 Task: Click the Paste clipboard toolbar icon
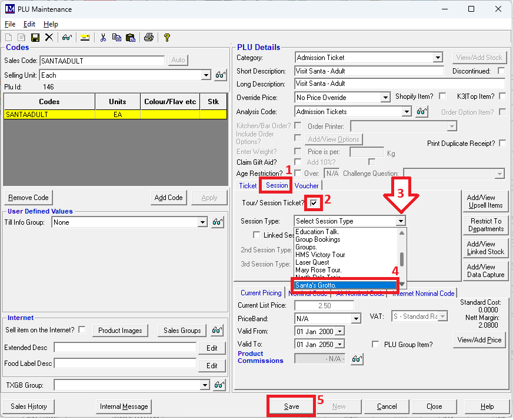coord(130,38)
